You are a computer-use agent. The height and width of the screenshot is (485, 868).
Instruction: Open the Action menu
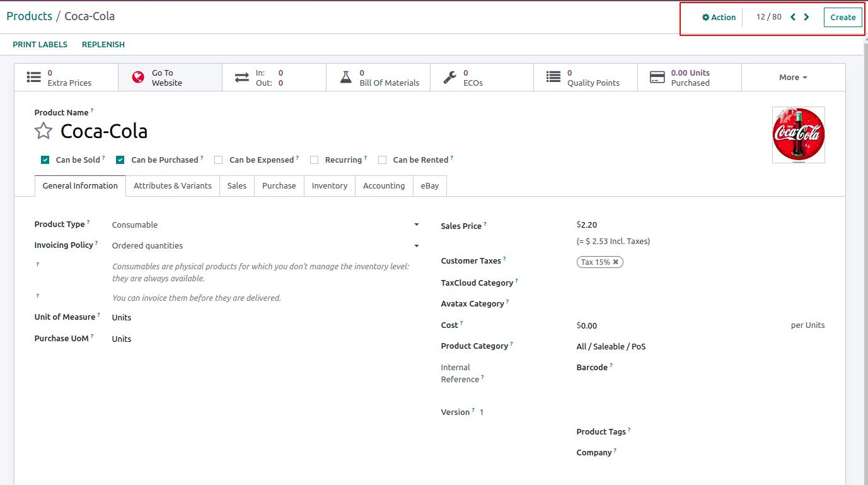tap(719, 17)
